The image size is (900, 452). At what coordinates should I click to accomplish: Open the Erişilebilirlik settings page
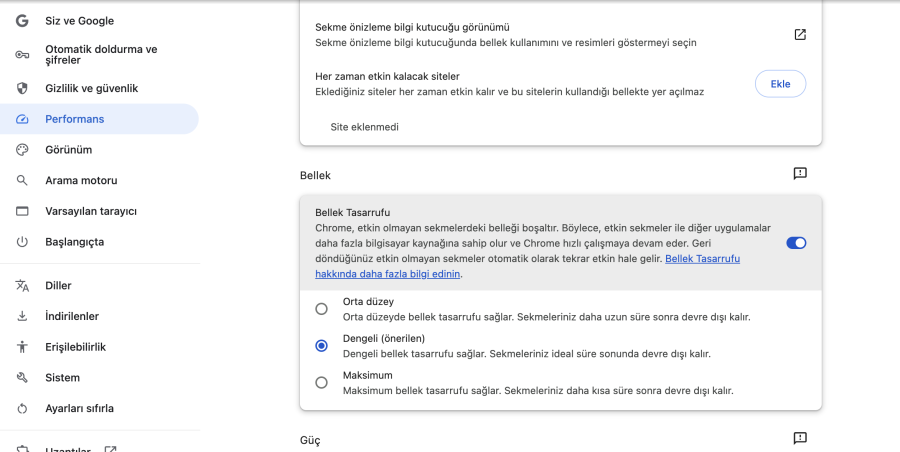click(75, 347)
